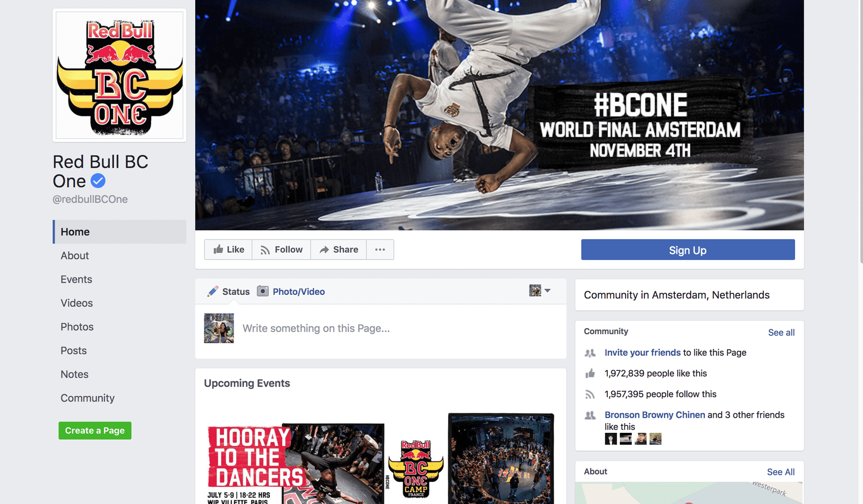
Task: Select the Home tab in sidebar
Action: tap(120, 232)
